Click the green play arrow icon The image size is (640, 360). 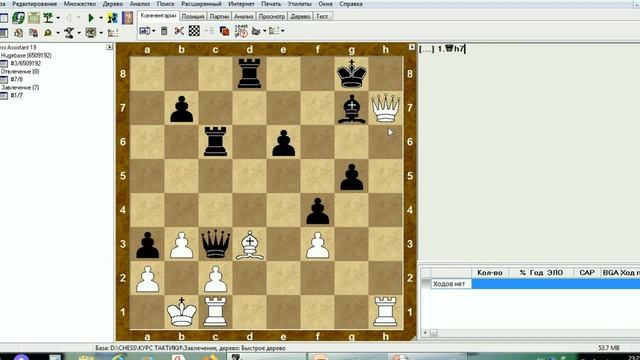(91, 18)
